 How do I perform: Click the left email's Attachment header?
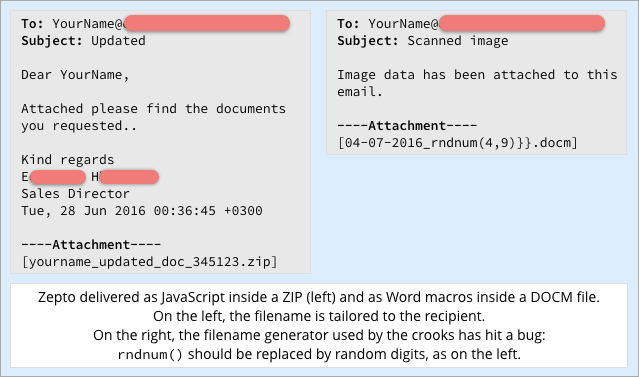coord(91,245)
